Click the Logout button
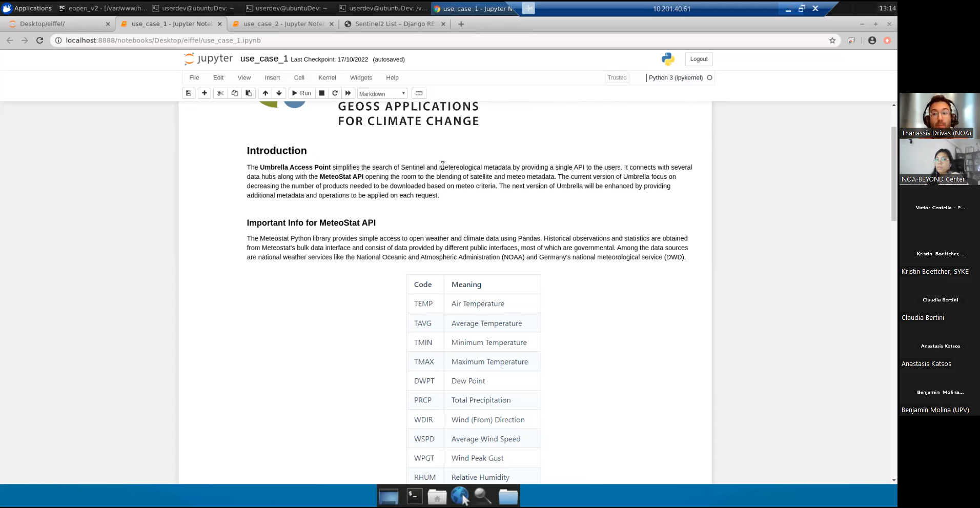The width and height of the screenshot is (980, 508). point(699,59)
